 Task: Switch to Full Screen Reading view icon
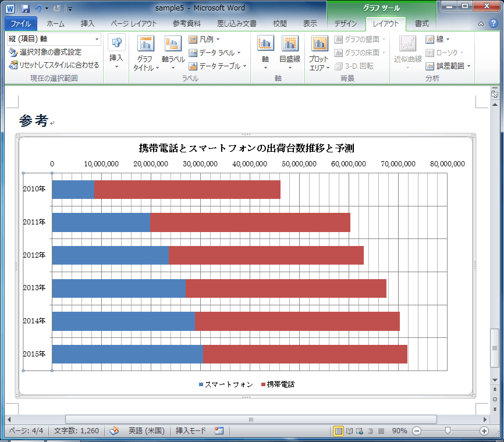(349, 431)
